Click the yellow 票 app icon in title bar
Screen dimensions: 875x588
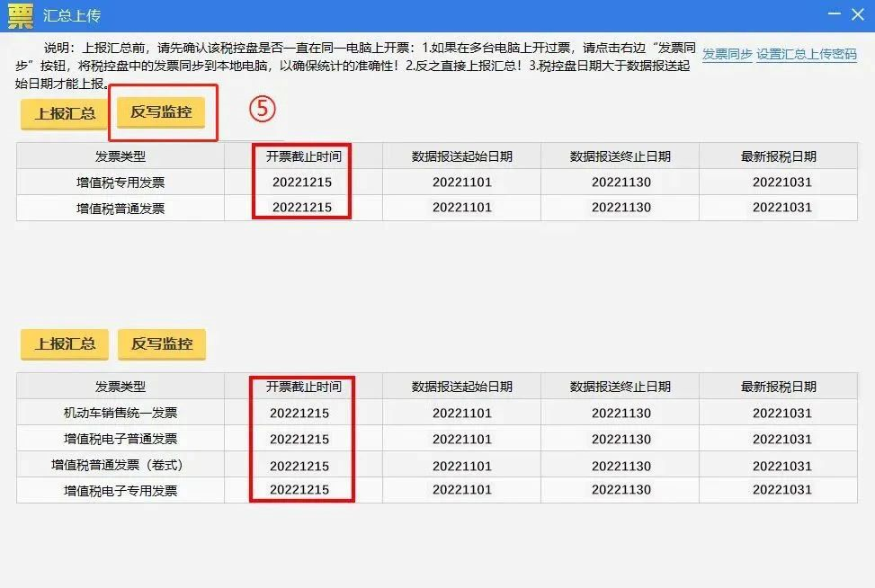20,15
